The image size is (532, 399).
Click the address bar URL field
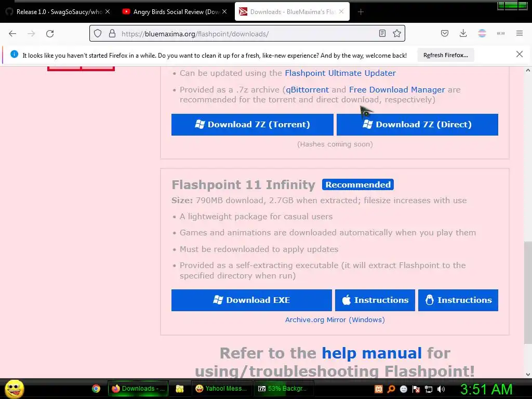pos(248,34)
